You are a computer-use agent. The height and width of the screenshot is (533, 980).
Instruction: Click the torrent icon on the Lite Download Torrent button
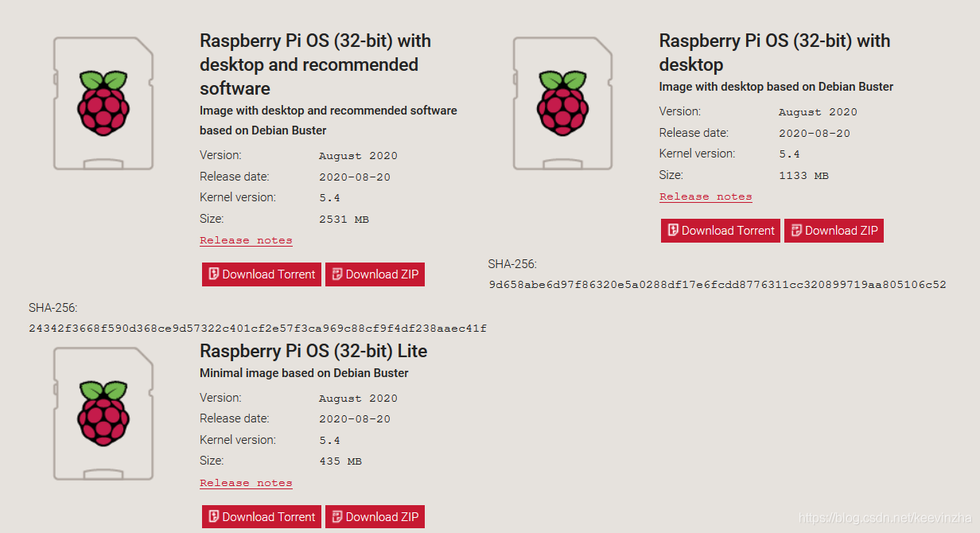tap(213, 517)
